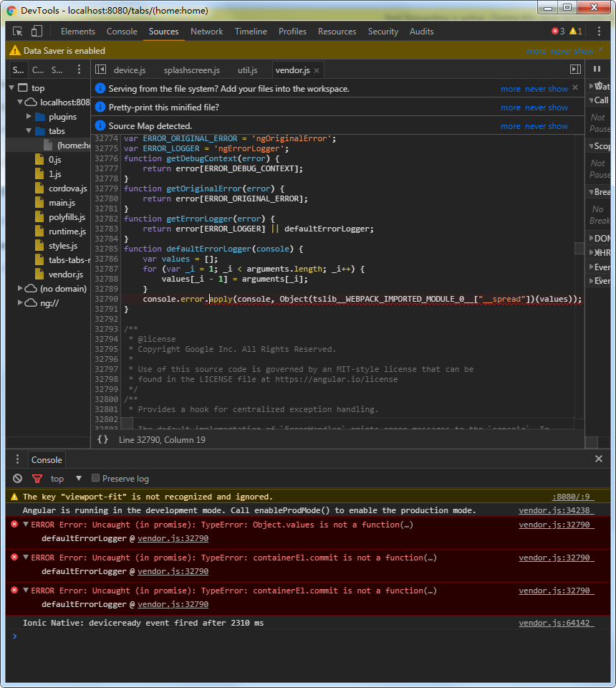Select the cordova.js file icon
616x688 pixels.
click(x=39, y=188)
